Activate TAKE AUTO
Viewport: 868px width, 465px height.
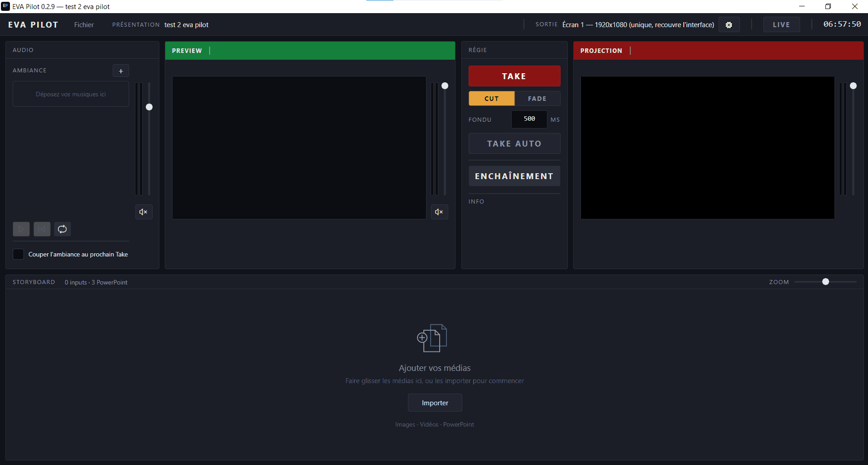tap(514, 143)
